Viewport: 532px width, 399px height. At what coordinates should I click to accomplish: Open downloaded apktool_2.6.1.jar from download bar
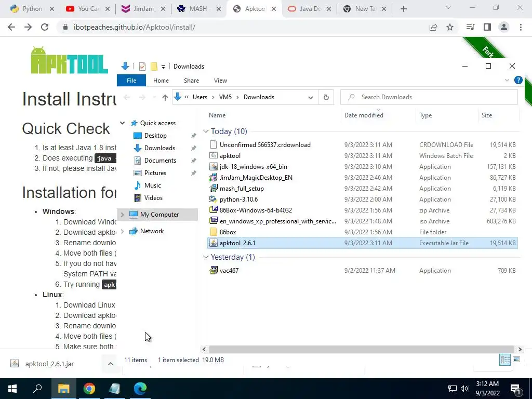[x=49, y=364]
